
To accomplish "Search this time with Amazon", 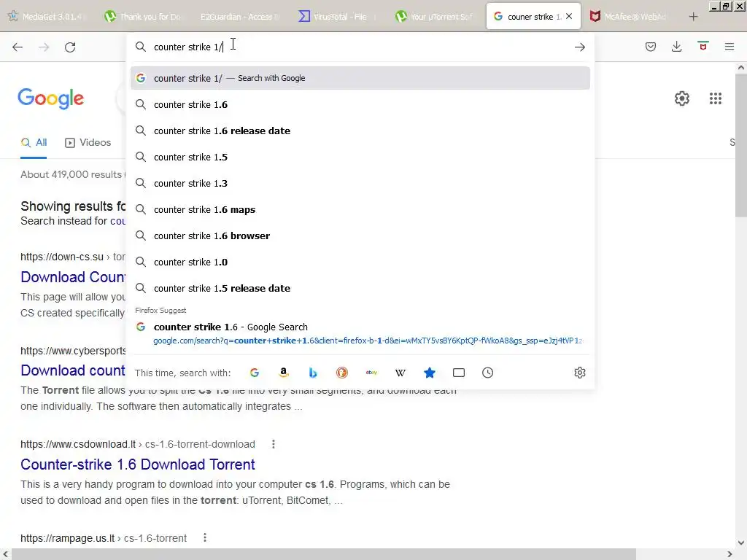I will [284, 373].
